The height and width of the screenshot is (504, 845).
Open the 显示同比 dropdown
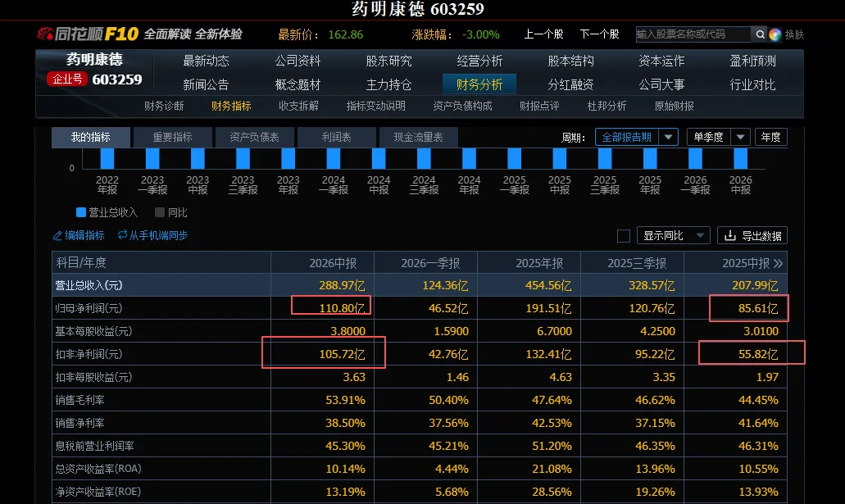pyautogui.click(x=673, y=235)
